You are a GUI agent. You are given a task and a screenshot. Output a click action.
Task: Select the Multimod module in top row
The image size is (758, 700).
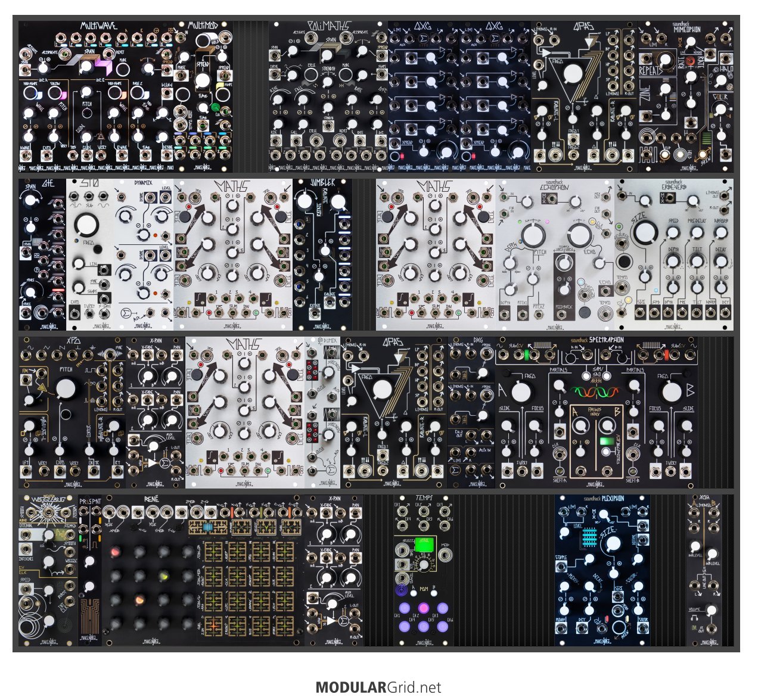[203, 97]
